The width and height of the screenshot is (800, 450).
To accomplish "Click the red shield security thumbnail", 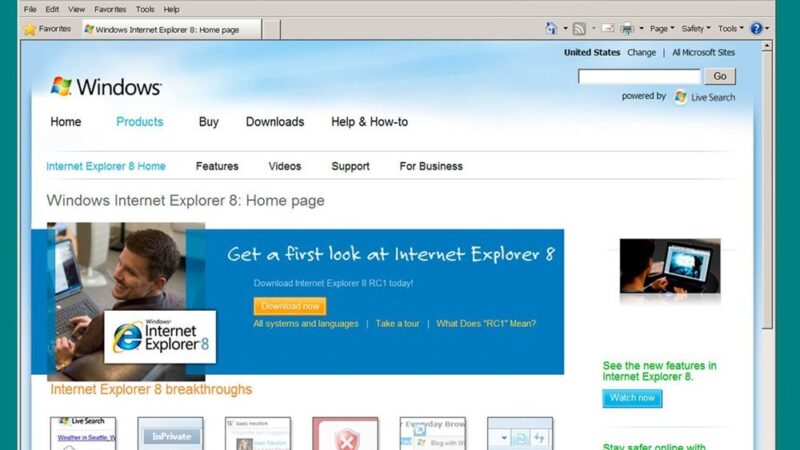I will [x=345, y=433].
